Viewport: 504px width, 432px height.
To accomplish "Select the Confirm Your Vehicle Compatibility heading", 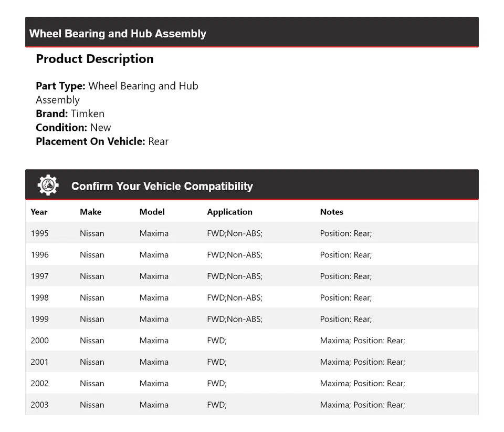I will [x=162, y=186].
